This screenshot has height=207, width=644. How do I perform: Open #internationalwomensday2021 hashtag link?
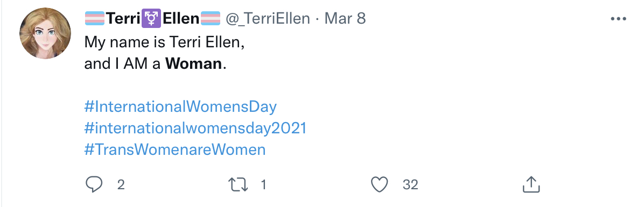tap(195, 129)
